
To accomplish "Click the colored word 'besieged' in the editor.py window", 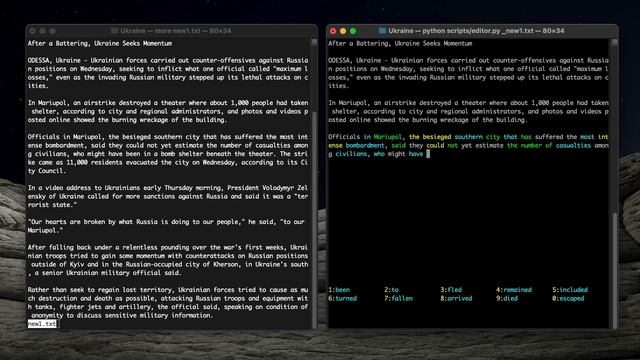I will (436, 137).
